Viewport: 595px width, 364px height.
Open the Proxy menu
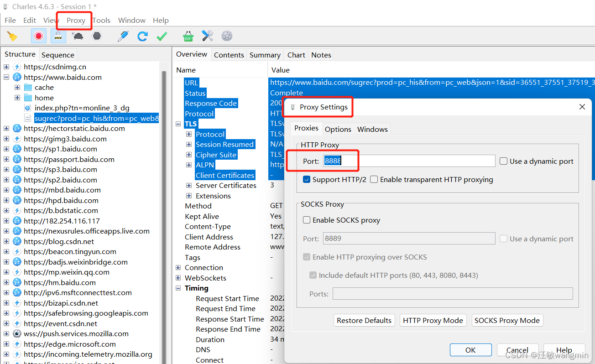76,20
